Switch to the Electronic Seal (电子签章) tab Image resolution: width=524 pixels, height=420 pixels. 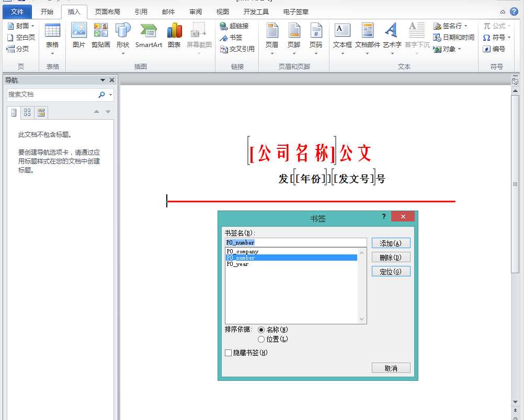296,11
